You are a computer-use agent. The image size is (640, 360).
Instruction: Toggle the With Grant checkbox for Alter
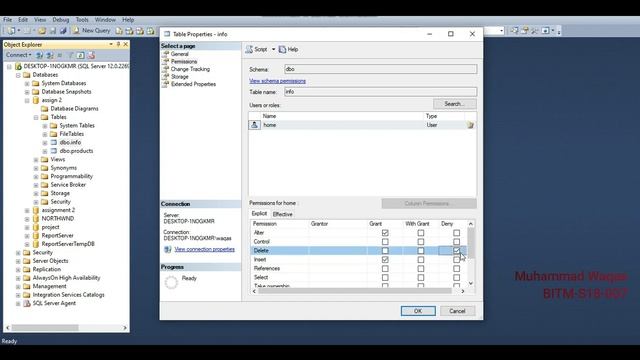pos(421,233)
